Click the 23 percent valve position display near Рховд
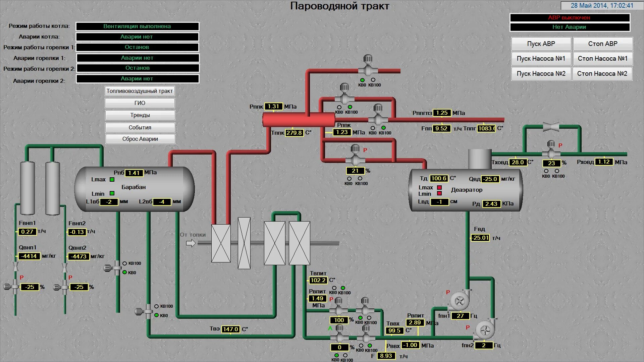Image resolution: width=644 pixels, height=362 pixels. [551, 163]
